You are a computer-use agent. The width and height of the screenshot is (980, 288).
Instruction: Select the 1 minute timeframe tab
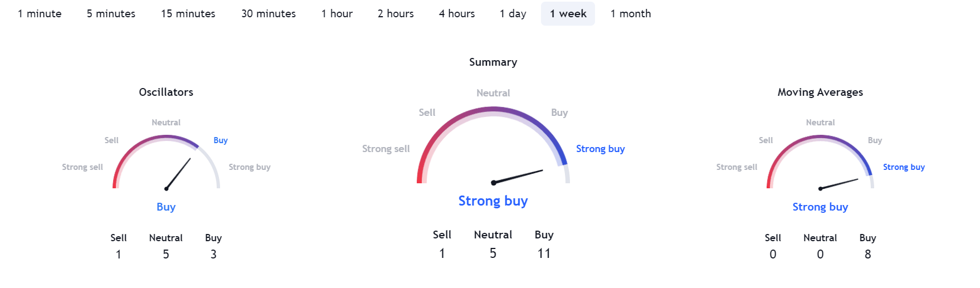click(40, 14)
